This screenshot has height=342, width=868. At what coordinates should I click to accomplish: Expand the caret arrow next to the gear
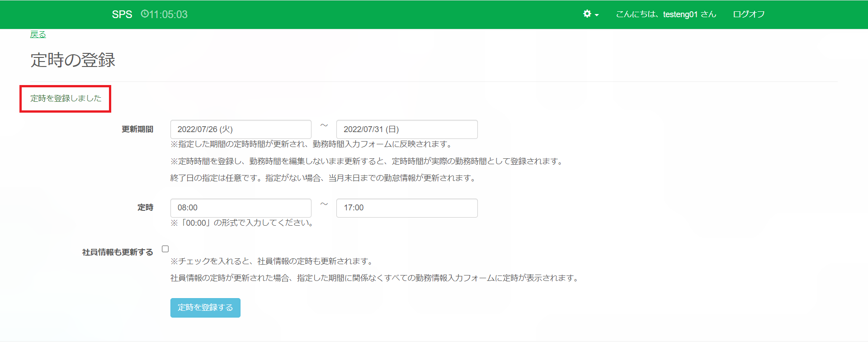[597, 15]
